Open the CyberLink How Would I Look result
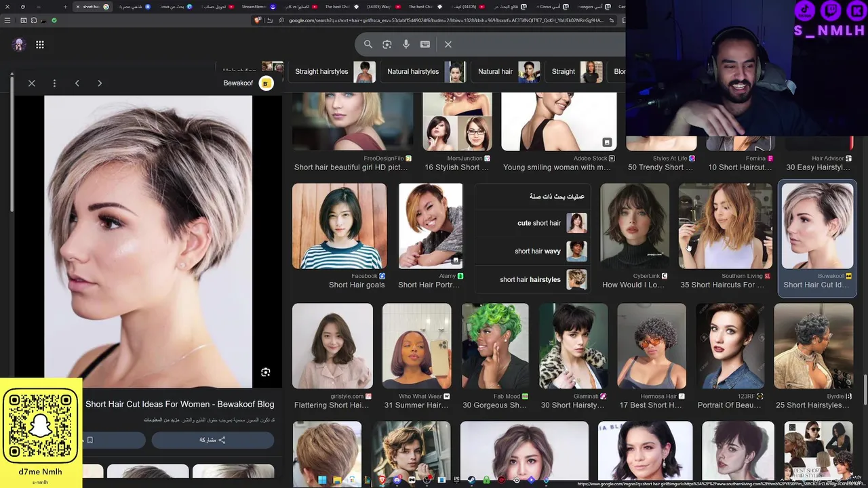 click(635, 236)
